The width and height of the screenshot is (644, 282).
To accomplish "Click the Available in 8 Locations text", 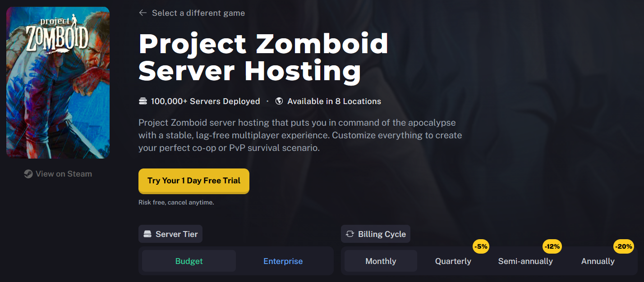I will pyautogui.click(x=334, y=101).
